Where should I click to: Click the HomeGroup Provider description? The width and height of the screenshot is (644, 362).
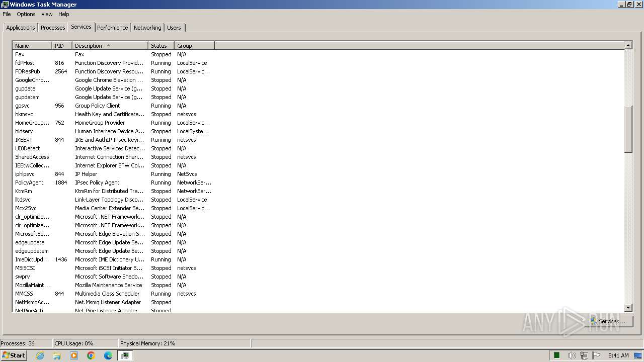click(x=100, y=123)
